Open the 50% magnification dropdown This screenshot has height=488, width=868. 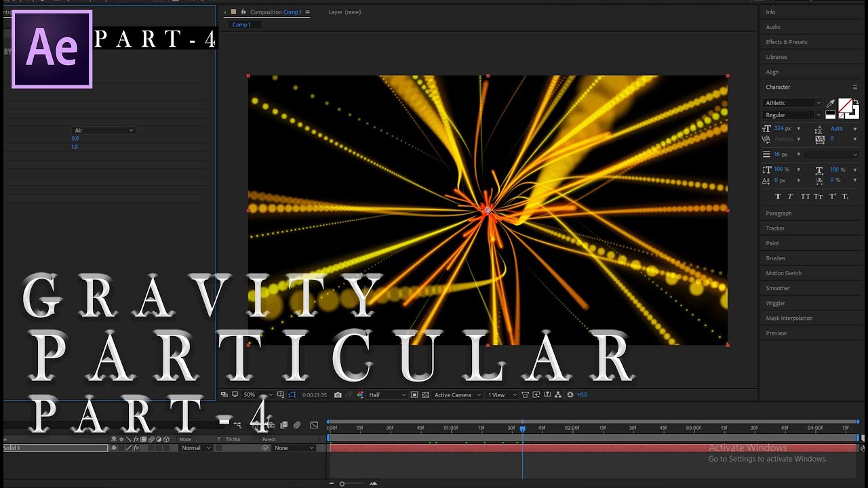[258, 394]
